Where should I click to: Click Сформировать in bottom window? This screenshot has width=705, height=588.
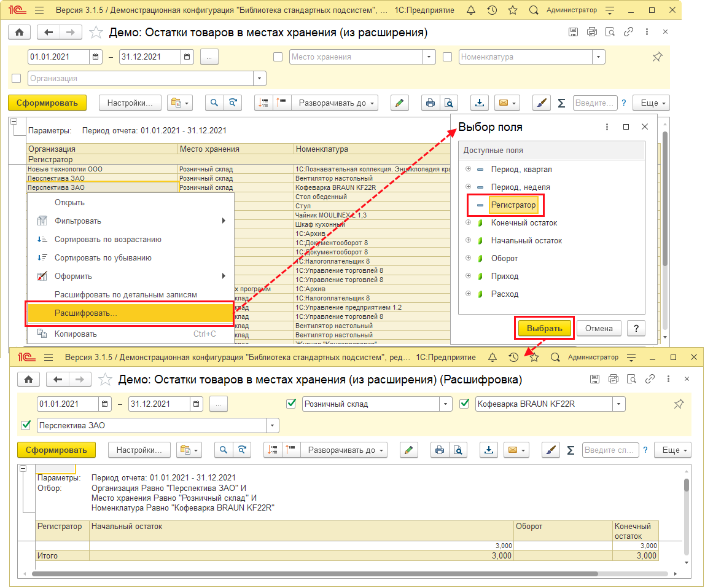coord(56,450)
